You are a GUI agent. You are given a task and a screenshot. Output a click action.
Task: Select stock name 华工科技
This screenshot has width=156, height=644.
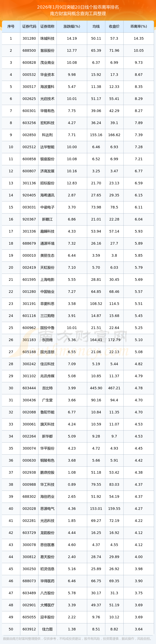tap(47, 485)
